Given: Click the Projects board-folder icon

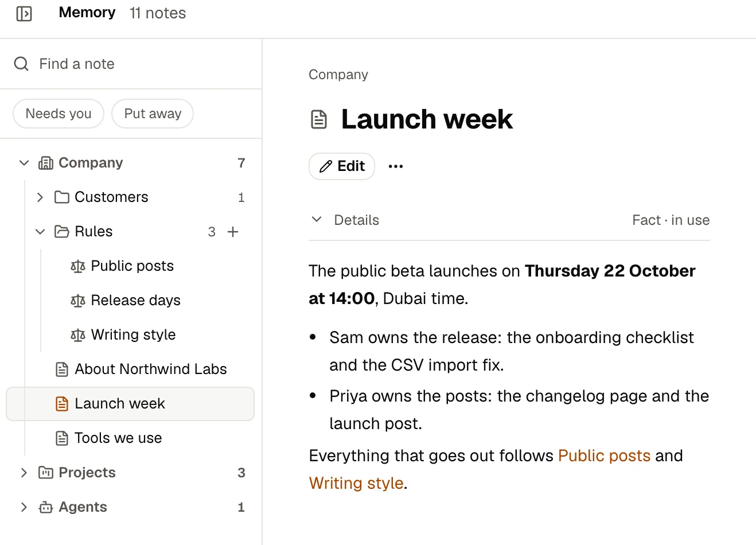Looking at the screenshot, I should pos(46,473).
